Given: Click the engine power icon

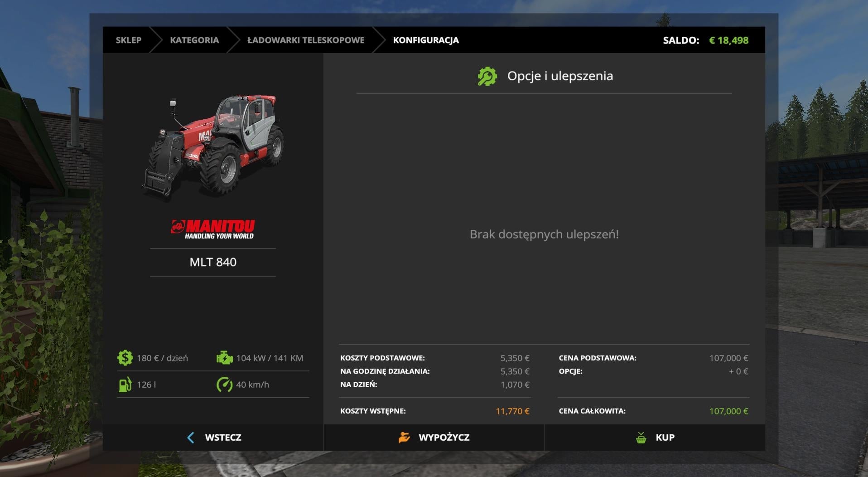Looking at the screenshot, I should (x=224, y=358).
